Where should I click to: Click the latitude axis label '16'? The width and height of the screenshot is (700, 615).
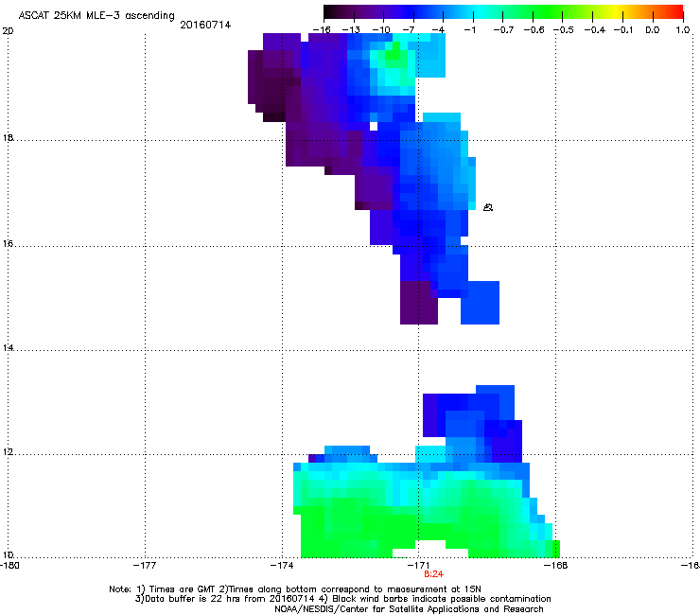pyautogui.click(x=8, y=244)
